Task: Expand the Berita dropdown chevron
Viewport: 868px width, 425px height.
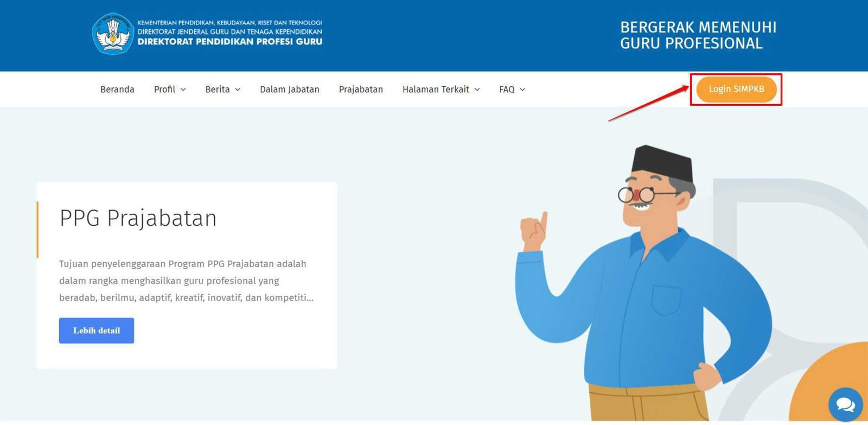Action: click(x=238, y=90)
